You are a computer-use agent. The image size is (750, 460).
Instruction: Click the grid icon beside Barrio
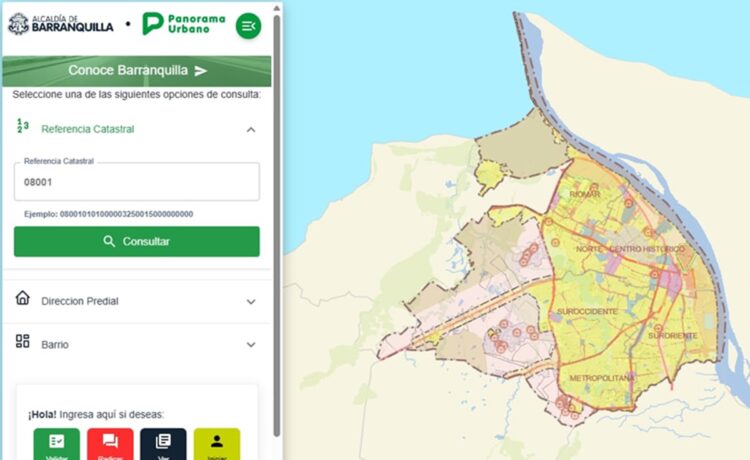(x=23, y=343)
